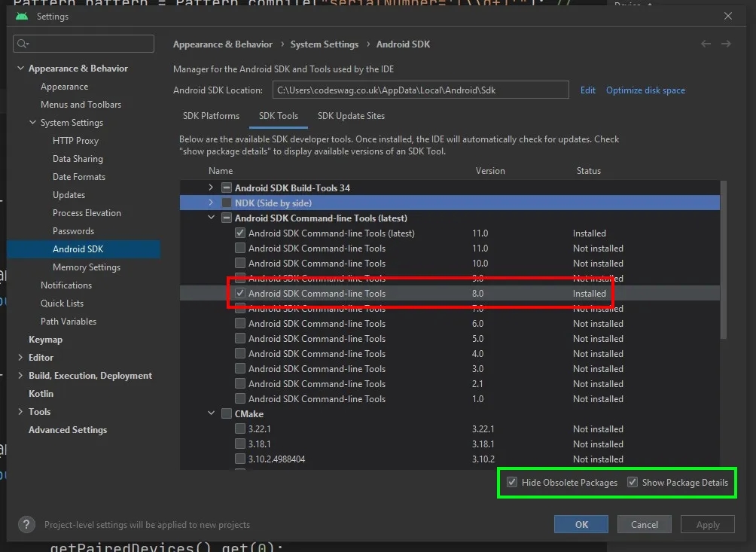Toggle Hide Obsolete Packages checkbox

[511, 482]
